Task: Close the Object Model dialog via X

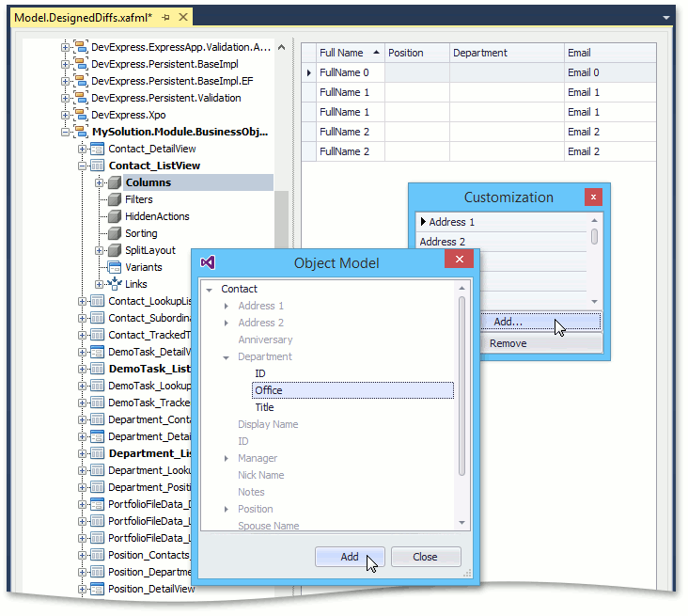Action: point(459,259)
